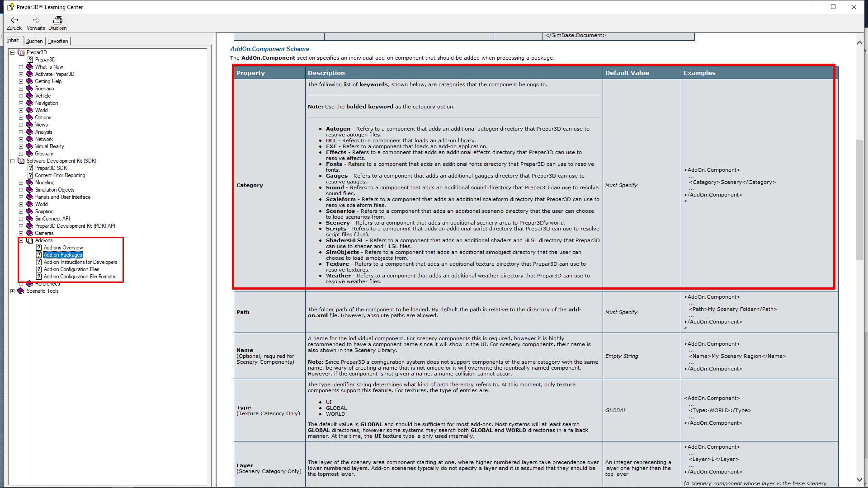Click the Path property cell
The image size is (868, 488).
pos(269,312)
